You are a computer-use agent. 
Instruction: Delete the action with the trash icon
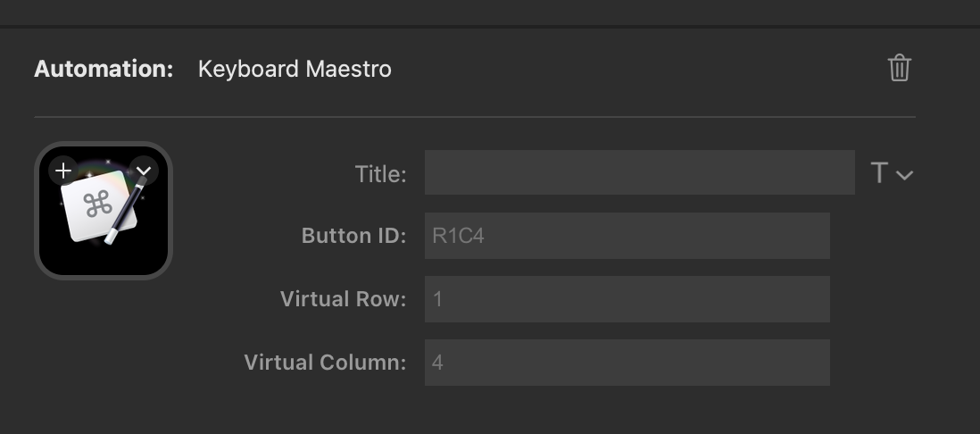pyautogui.click(x=900, y=68)
